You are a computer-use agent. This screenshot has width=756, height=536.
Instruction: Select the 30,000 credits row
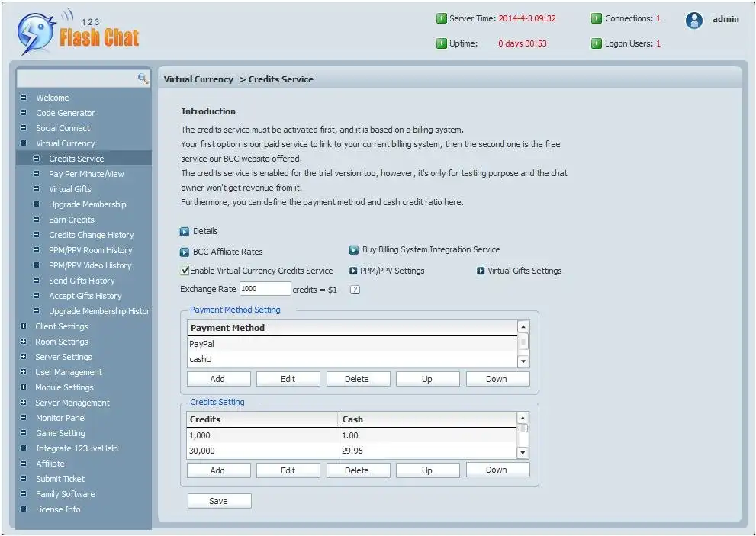(352, 451)
